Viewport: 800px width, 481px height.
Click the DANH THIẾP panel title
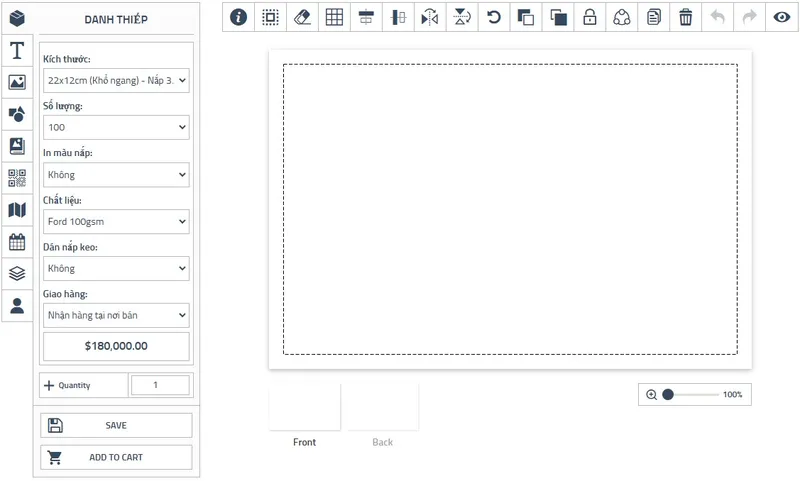tap(116, 19)
